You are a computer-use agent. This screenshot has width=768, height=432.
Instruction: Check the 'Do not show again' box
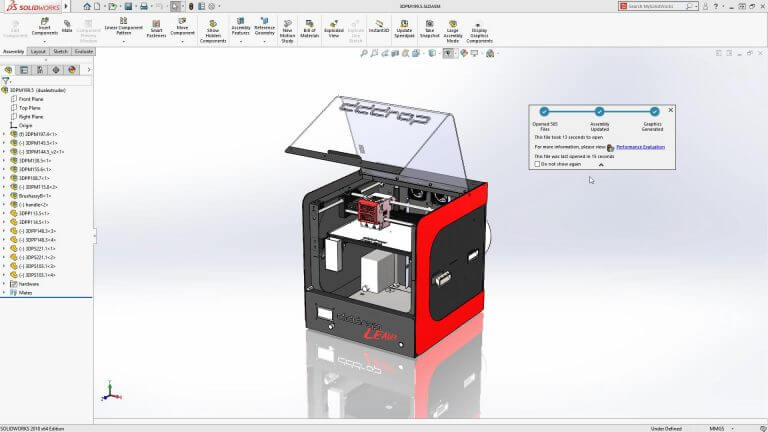[537, 164]
